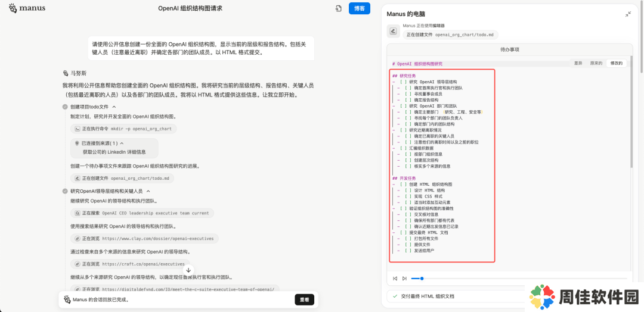
Task: Select the editor pencil icon under Manus 的电脑
Action: [393, 31]
